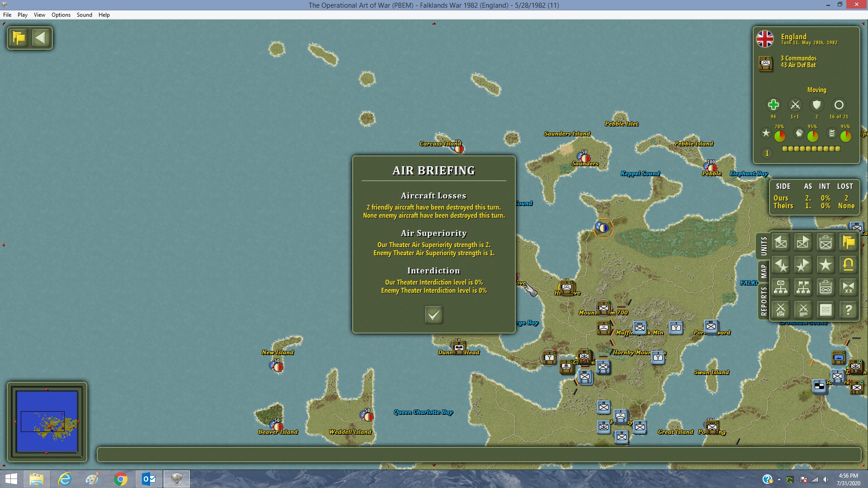The image size is (868, 488).
Task: Click the green health cross icon in unit panel
Action: 773,105
